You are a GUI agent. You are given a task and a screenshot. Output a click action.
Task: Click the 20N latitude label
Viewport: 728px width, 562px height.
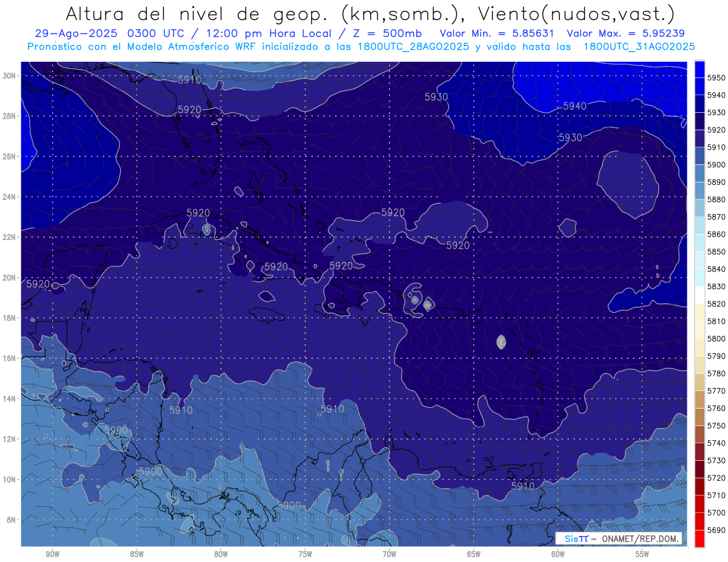[x=8, y=278]
